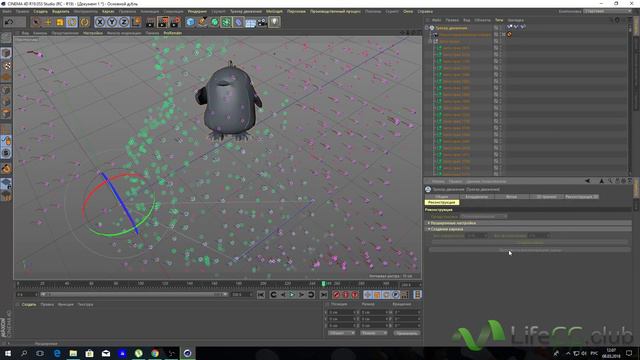Switch to Model mode in left palette
The height and width of the screenshot is (360, 640).
[x=6, y=53]
